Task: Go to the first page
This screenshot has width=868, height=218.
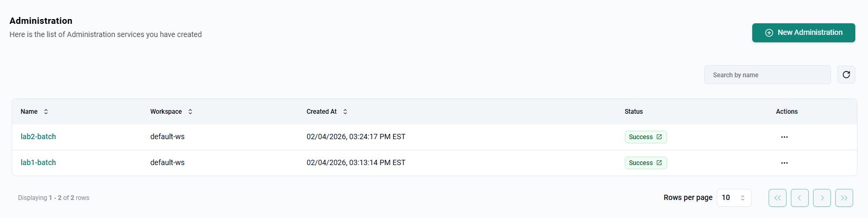Action: point(777,198)
